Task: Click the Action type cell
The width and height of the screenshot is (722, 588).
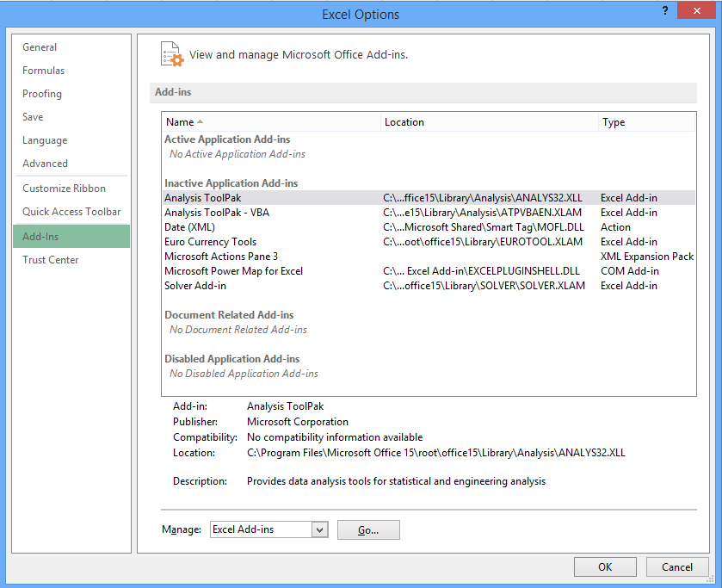Action: (615, 227)
